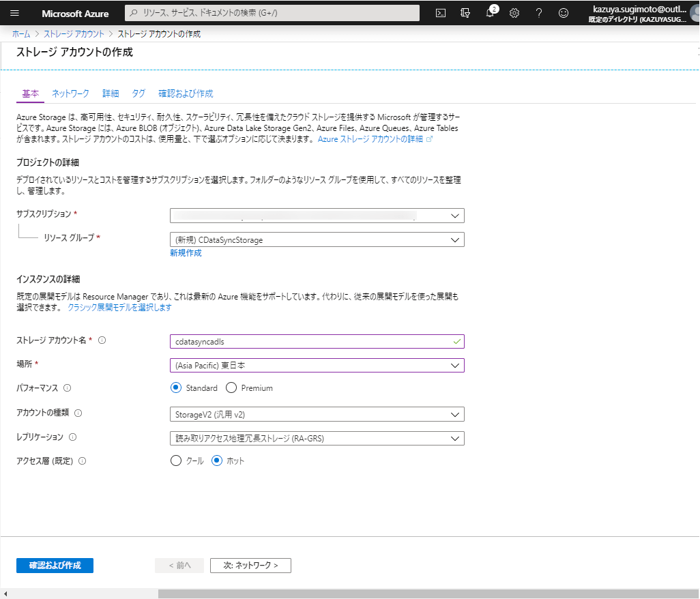The image size is (700, 599).
Task: Go to ストレージ アカウント breadcrumb
Action: coord(74,34)
